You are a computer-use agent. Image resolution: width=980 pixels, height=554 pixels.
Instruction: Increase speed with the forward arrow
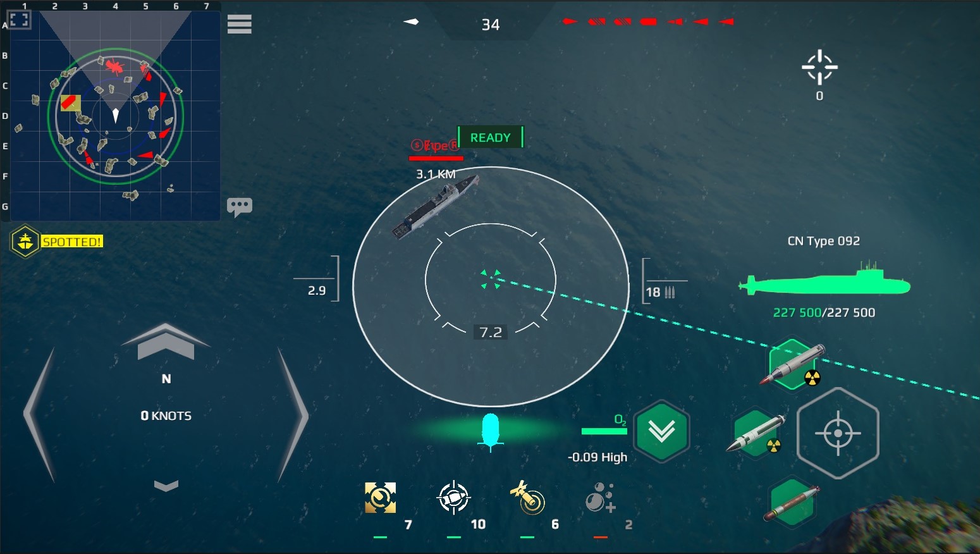pyautogui.click(x=166, y=342)
